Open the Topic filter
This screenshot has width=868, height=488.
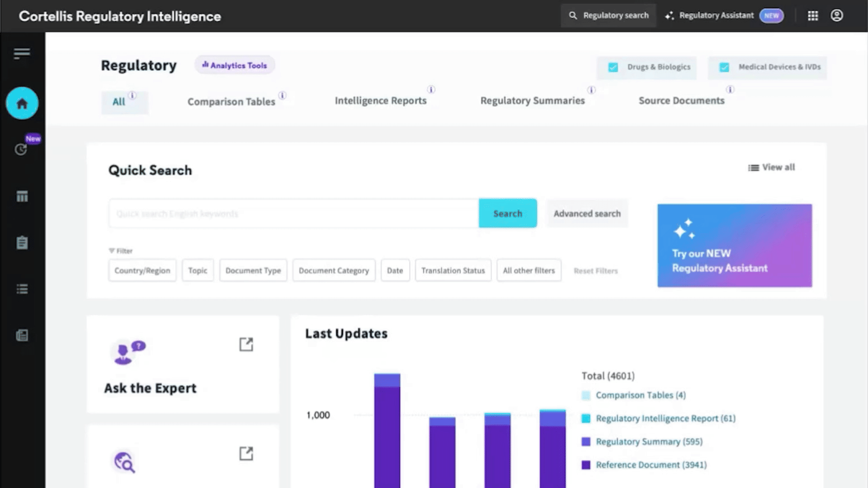198,270
